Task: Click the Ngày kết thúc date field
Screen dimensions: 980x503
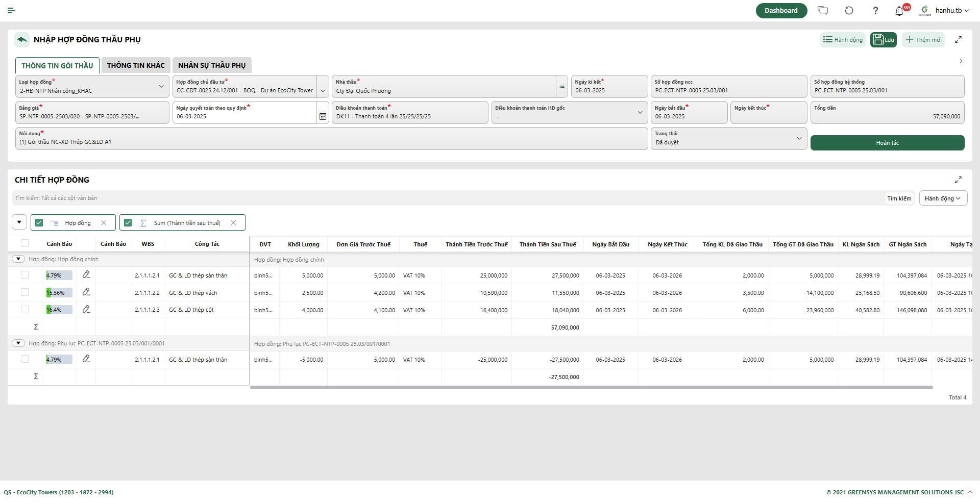Action: (x=768, y=112)
